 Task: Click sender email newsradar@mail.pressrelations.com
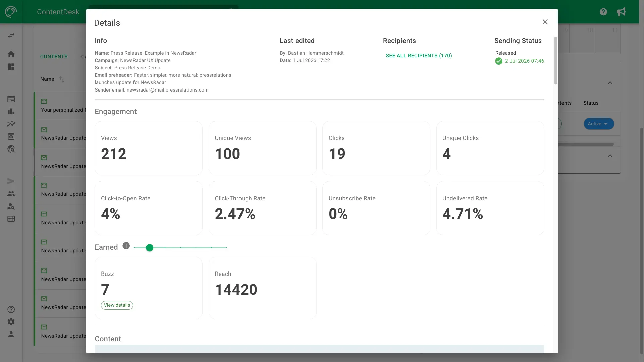[x=167, y=90]
